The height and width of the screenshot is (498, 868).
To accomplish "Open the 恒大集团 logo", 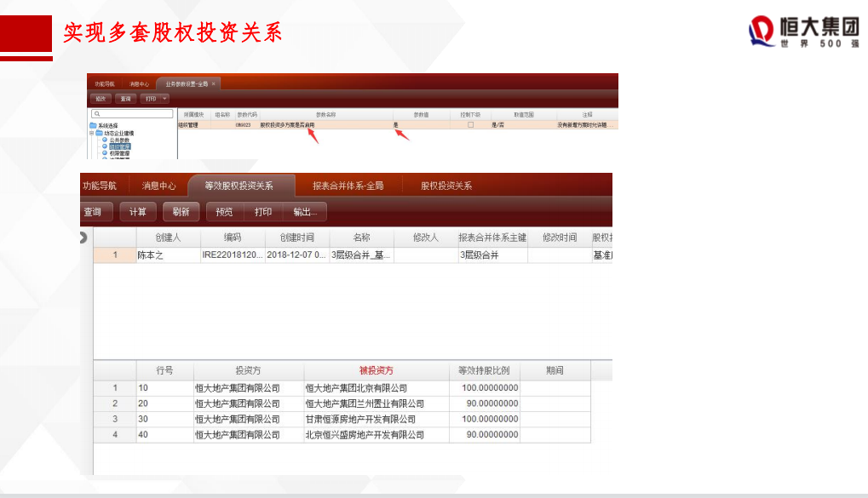I will click(x=804, y=31).
